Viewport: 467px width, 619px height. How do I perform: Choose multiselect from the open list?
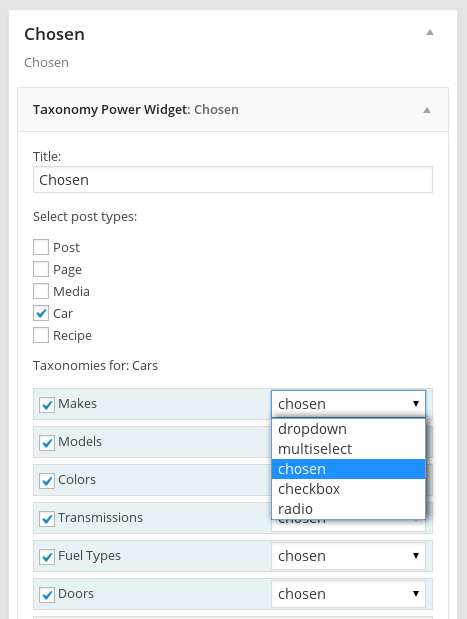pyautogui.click(x=348, y=449)
